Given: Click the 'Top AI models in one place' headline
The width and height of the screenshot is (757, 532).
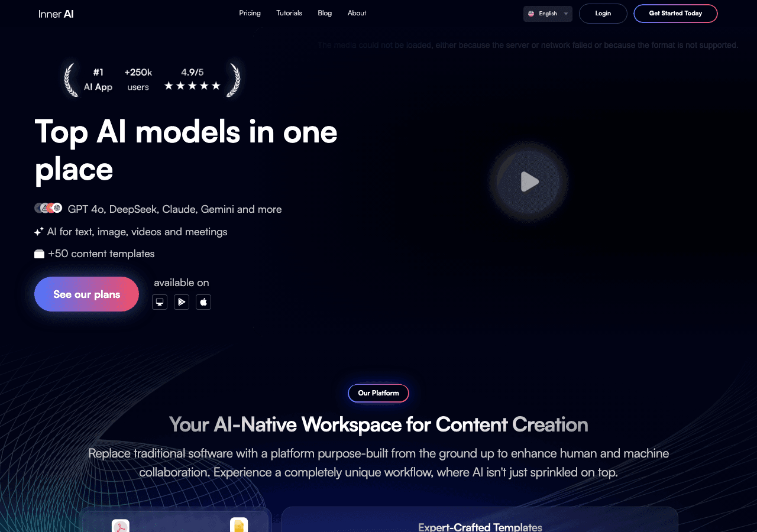Looking at the screenshot, I should coord(186,150).
